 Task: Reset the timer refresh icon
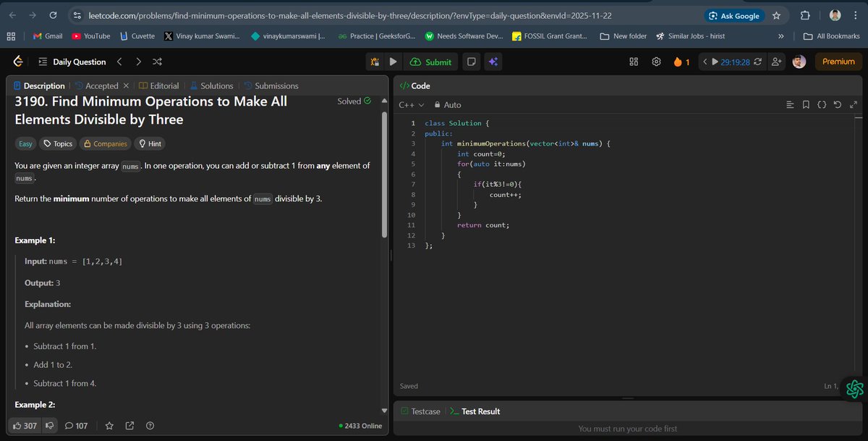[x=757, y=62]
